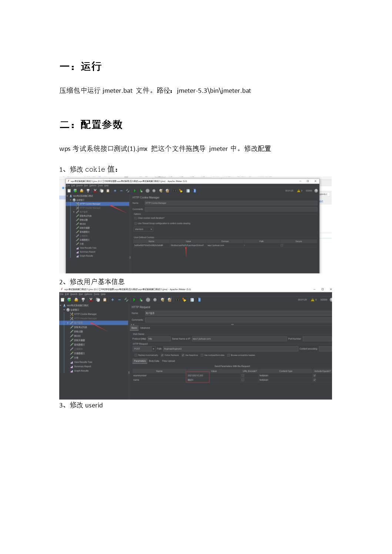Collapse the 全部接口 thread group in HTTP Request window

[64, 310]
